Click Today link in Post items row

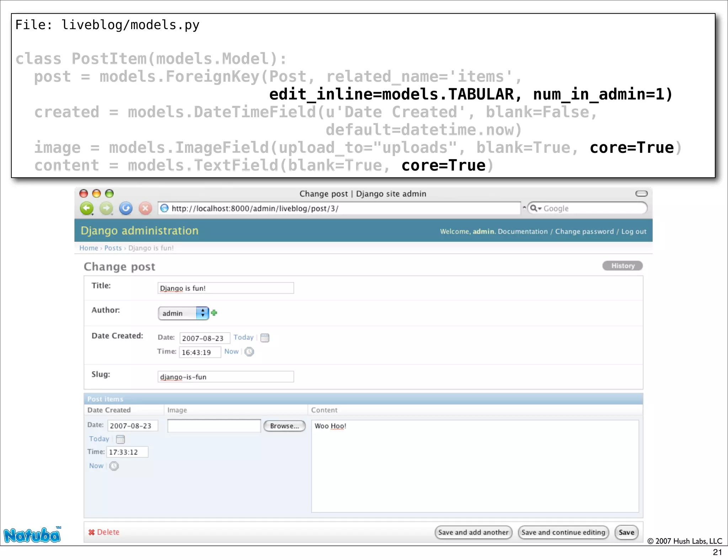pos(99,439)
